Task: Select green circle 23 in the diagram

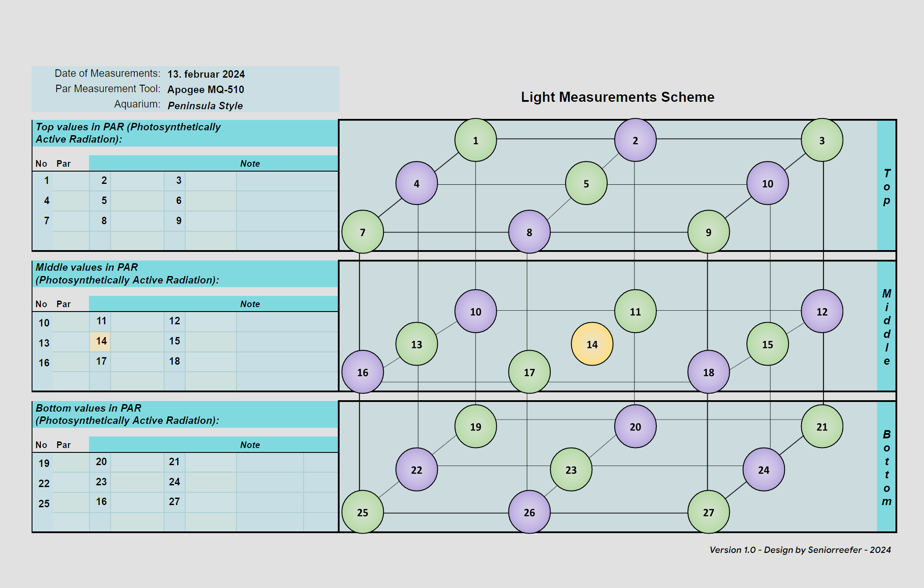Action: pyautogui.click(x=571, y=470)
